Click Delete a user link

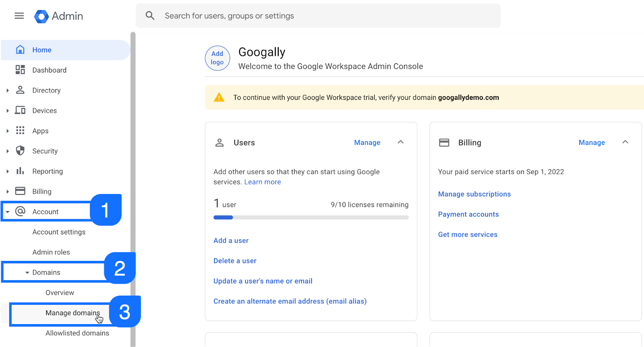coord(235,261)
